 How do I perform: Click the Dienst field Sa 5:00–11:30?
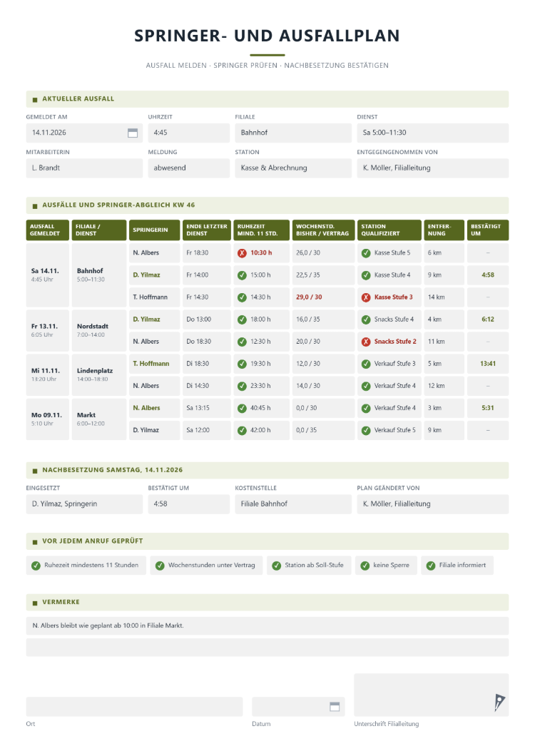pos(433,133)
